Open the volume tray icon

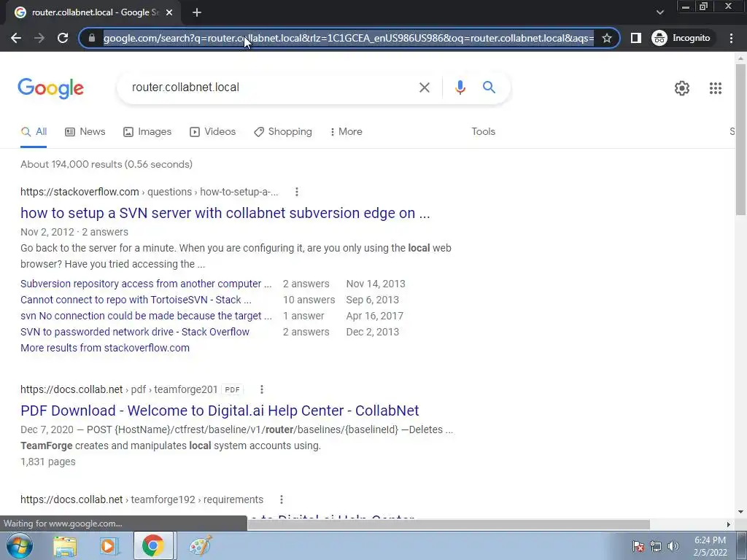coord(673,545)
